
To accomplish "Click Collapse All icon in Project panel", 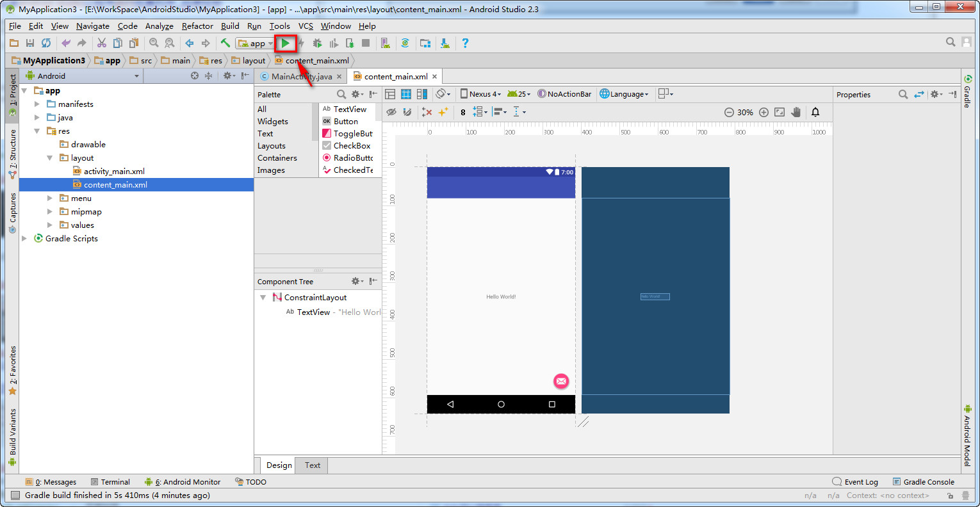I will pos(208,76).
